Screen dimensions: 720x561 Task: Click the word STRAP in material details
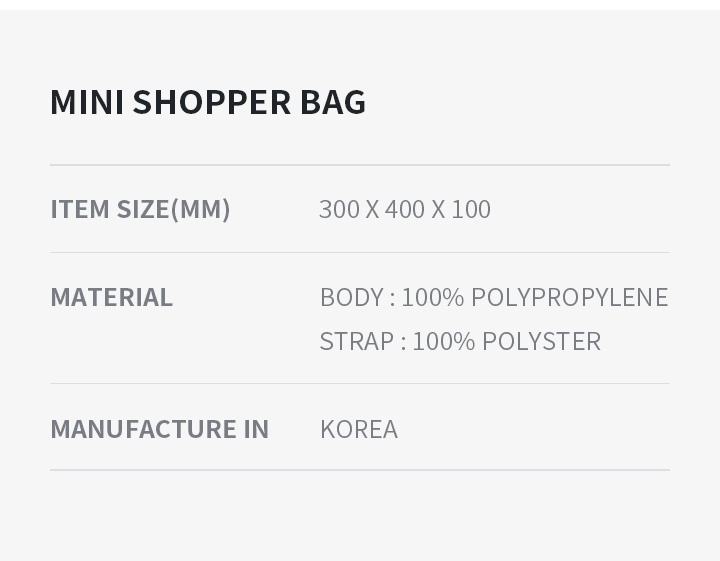356,341
